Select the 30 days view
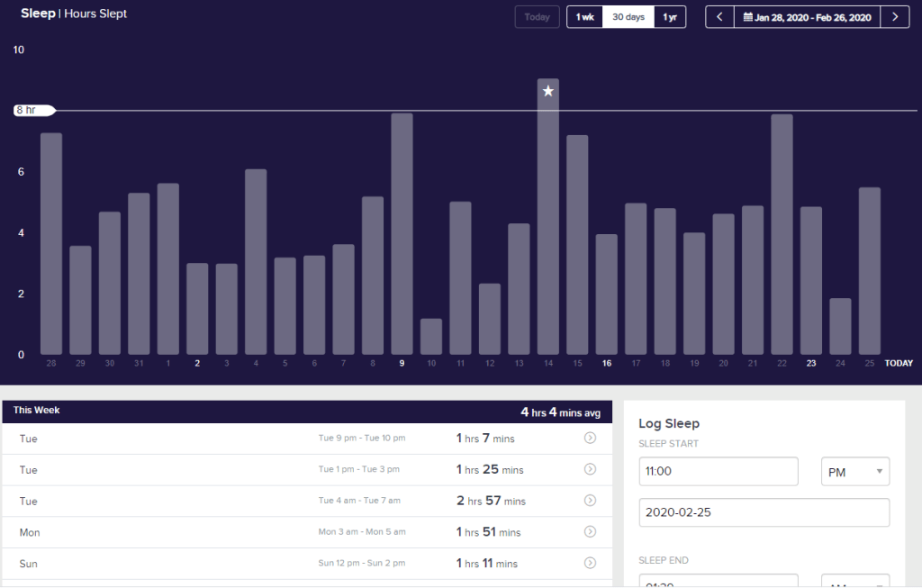922x588 pixels. [x=628, y=17]
